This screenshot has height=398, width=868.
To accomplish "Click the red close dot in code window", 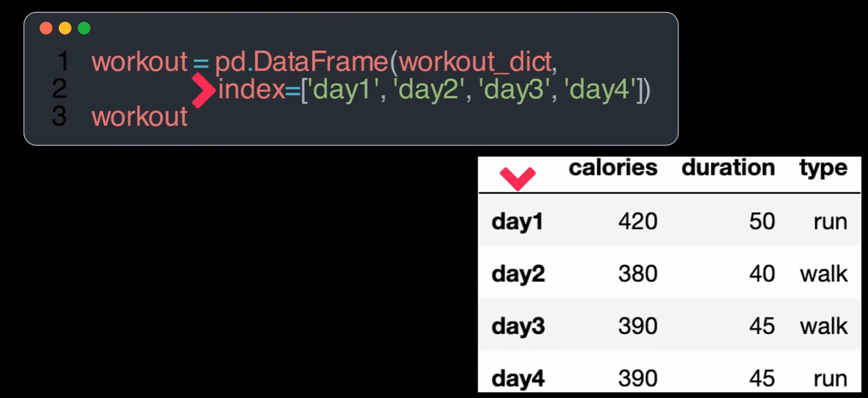I will click(46, 29).
